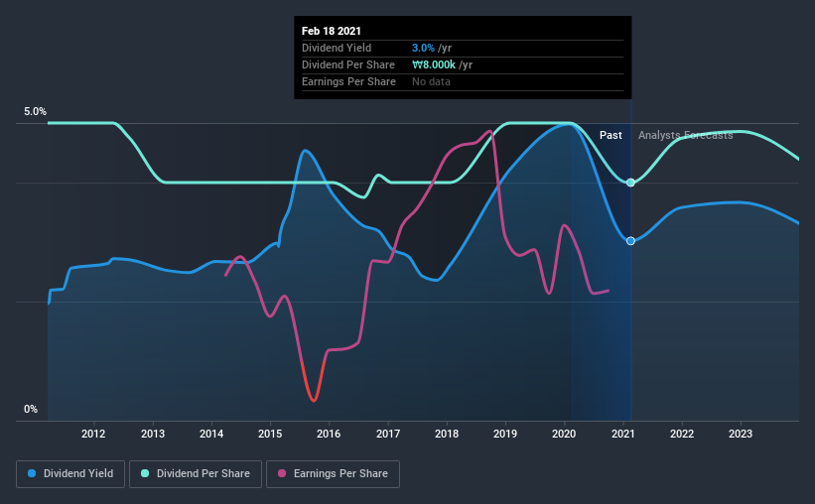Click the Dividend Per Share label in tooltip
The height and width of the screenshot is (504, 815).
tap(348, 64)
